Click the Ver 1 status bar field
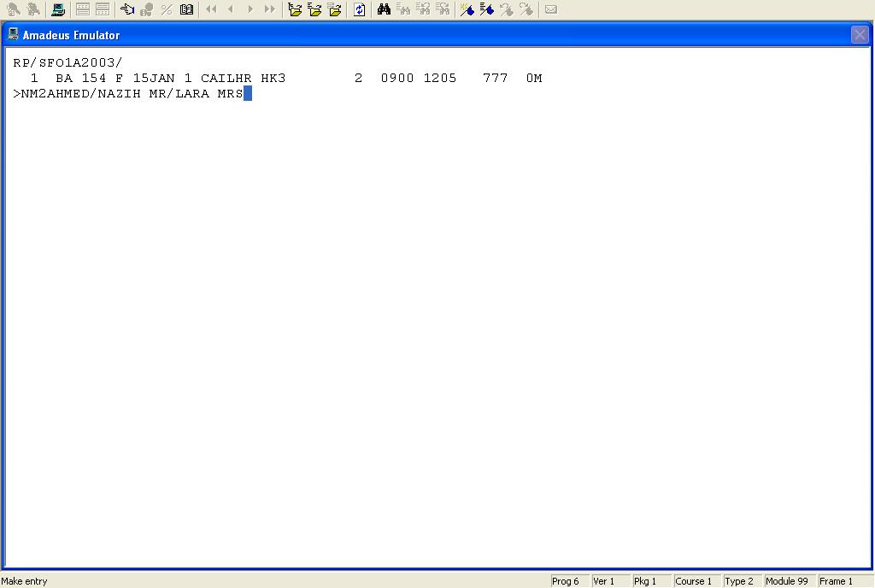 click(x=610, y=581)
